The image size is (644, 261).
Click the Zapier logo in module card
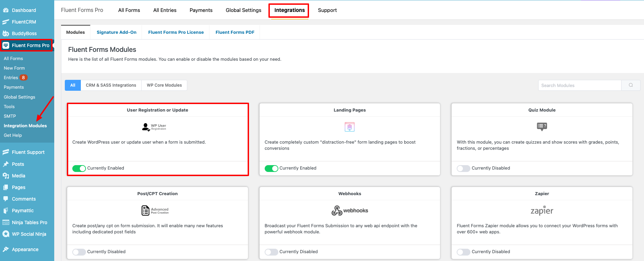[x=542, y=211]
